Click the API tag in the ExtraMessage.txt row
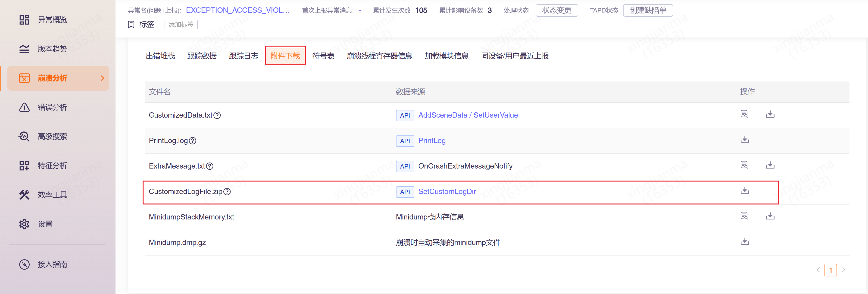Image resolution: width=868 pixels, height=294 pixels. coord(405,166)
